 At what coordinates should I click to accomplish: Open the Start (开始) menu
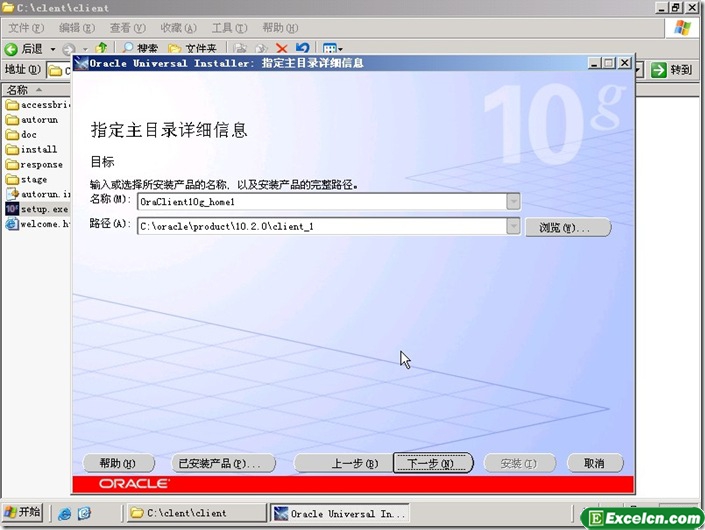click(x=22, y=513)
